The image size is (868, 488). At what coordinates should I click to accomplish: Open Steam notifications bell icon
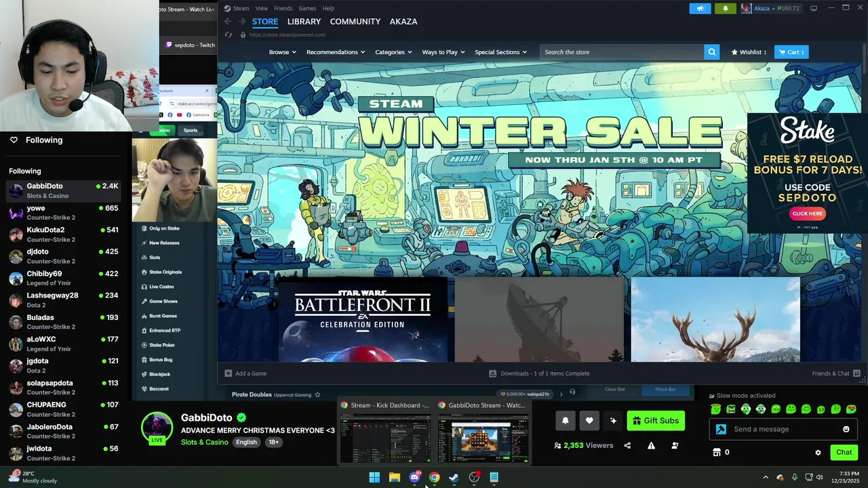pos(725,8)
